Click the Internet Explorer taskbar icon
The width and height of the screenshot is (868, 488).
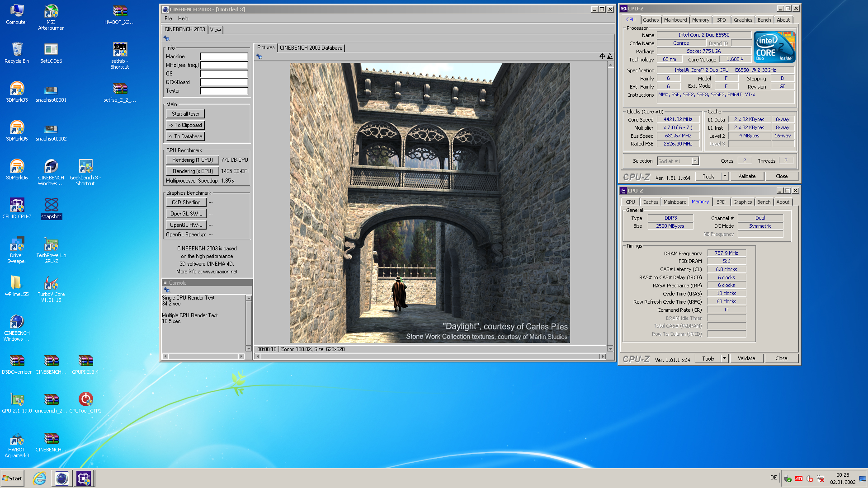pos(40,478)
